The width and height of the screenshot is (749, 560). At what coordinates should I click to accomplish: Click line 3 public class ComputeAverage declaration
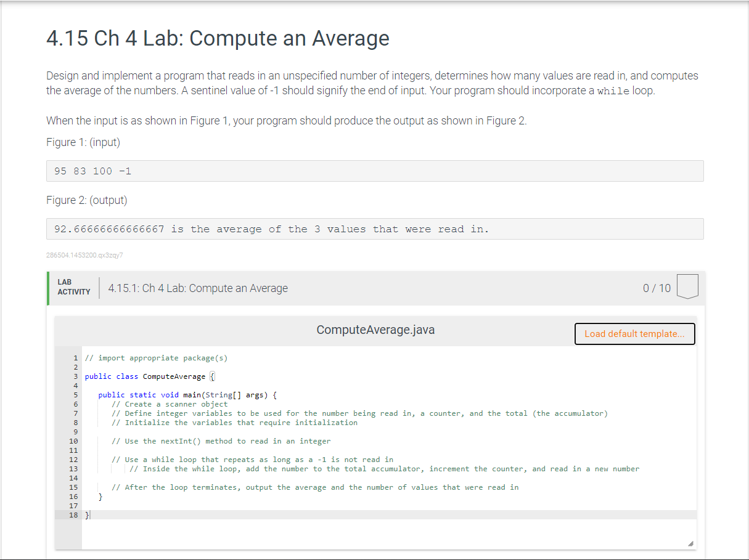pos(148,376)
